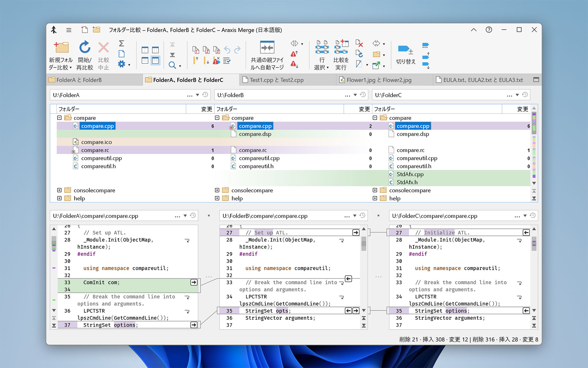The image size is (588, 368).
Task: Select the three-pane vertical layout toggle
Action: [155, 50]
